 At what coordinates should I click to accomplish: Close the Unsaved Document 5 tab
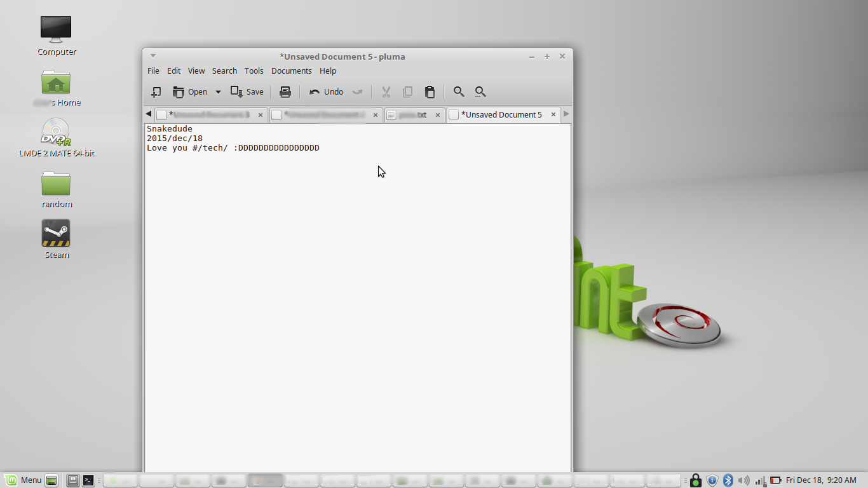tap(553, 115)
